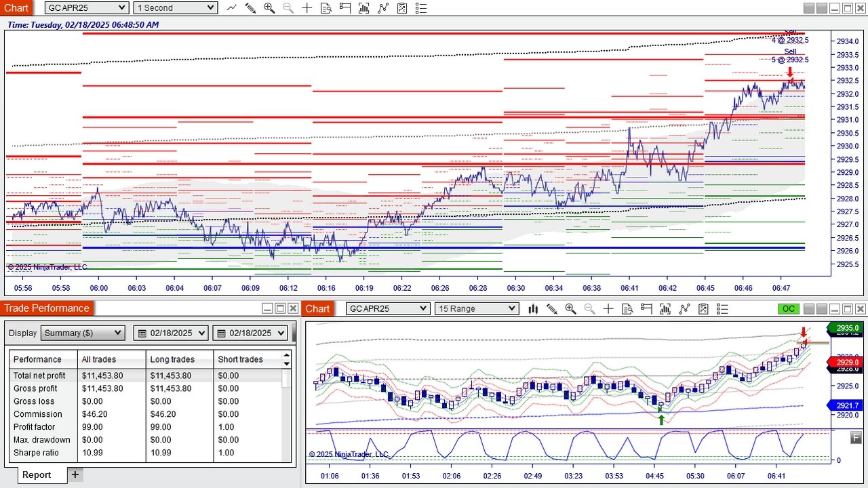
Task: Open the start date 02/18/2025 picker
Action: pyautogui.click(x=171, y=333)
